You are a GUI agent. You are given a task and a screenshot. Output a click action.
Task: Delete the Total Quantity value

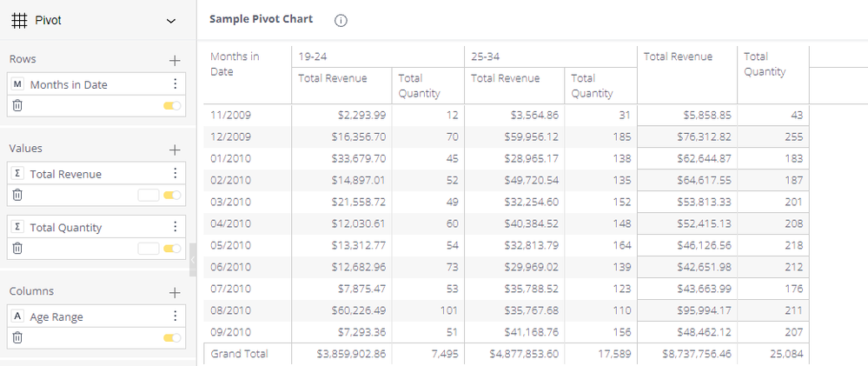point(17,249)
